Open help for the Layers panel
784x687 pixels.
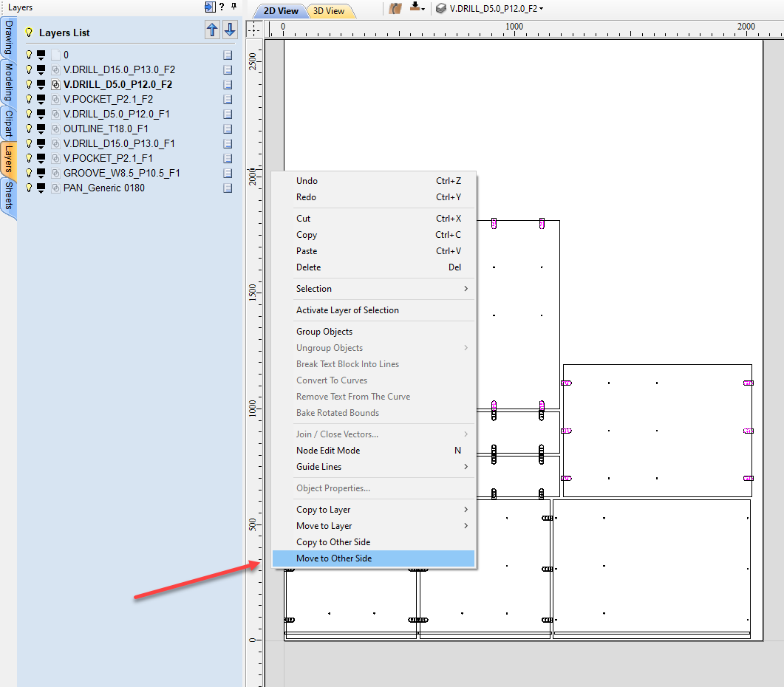coord(222,7)
